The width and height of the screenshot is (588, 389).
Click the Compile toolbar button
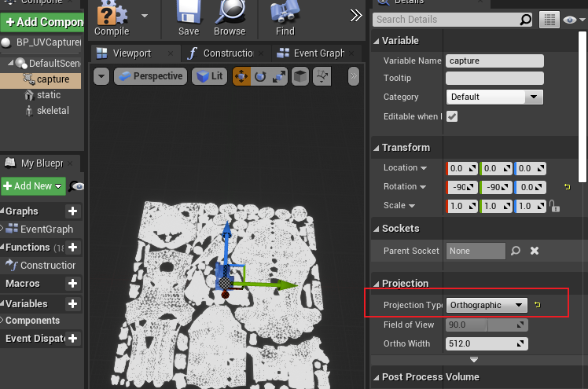[112, 19]
